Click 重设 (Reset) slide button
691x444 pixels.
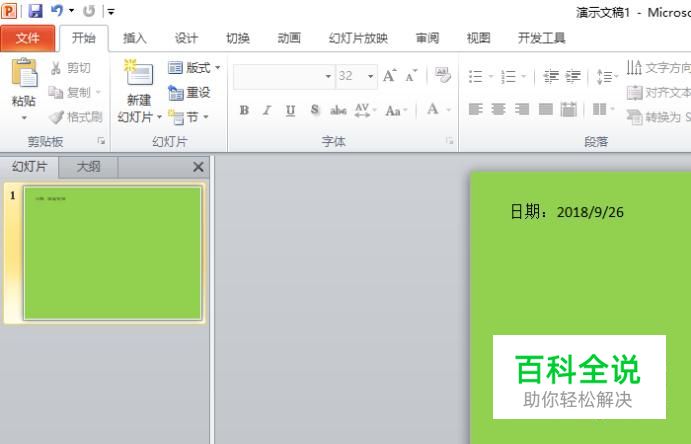click(189, 92)
